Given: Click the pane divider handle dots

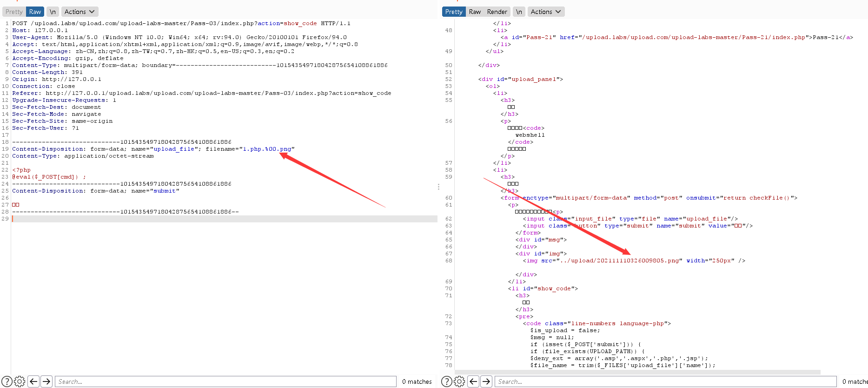Looking at the screenshot, I should coord(438,187).
